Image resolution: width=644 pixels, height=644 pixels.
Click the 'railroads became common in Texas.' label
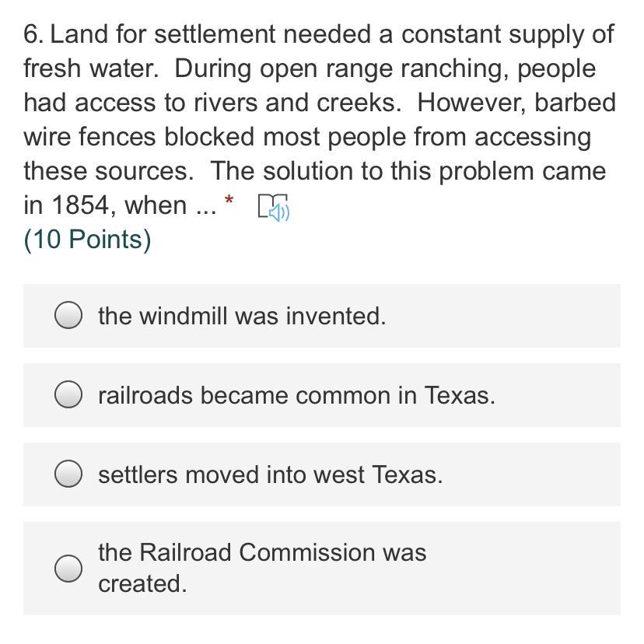click(x=296, y=395)
